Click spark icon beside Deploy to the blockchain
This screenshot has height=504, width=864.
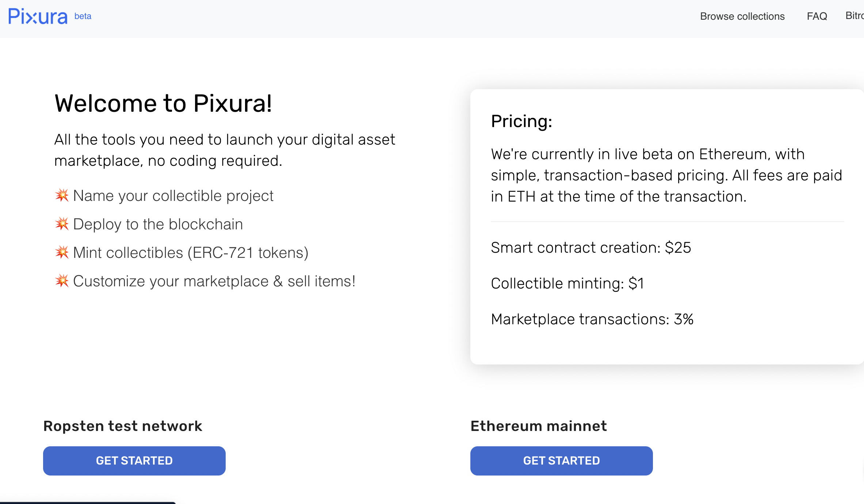coord(62,224)
